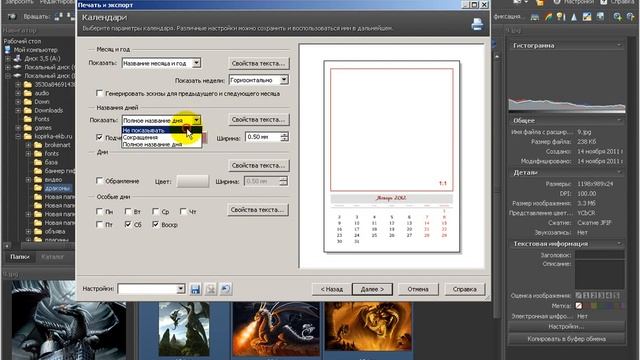The height and width of the screenshot is (360, 640).
Task: Click the Далее button
Action: 372,289
